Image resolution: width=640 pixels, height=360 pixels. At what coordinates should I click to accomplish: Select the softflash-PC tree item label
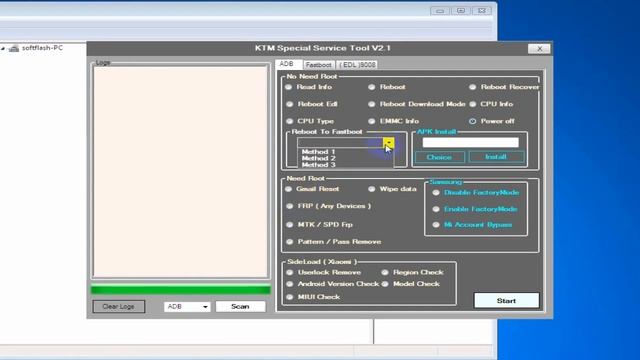point(42,48)
